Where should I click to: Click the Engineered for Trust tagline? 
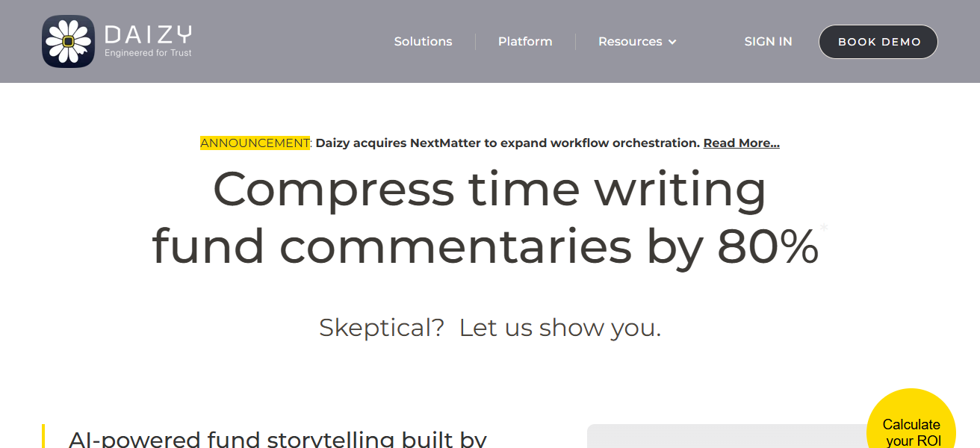coord(148,53)
